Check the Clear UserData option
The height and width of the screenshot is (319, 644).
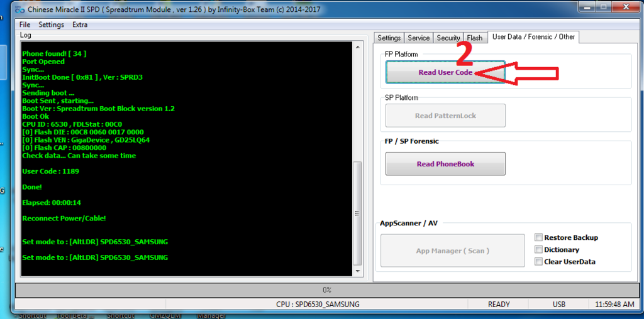point(538,261)
